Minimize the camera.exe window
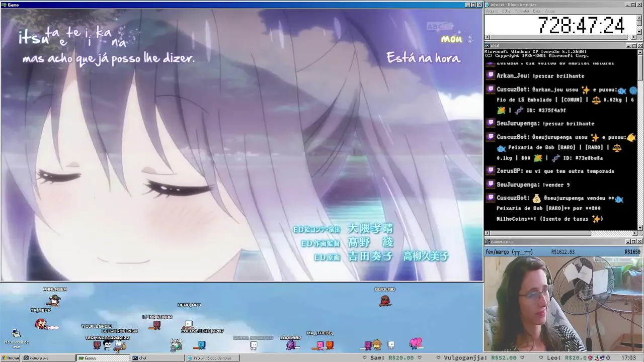 pos(627,242)
